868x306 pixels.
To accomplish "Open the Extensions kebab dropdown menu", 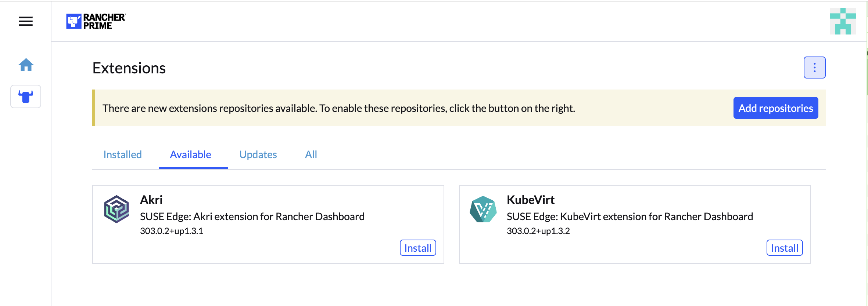I will point(814,67).
